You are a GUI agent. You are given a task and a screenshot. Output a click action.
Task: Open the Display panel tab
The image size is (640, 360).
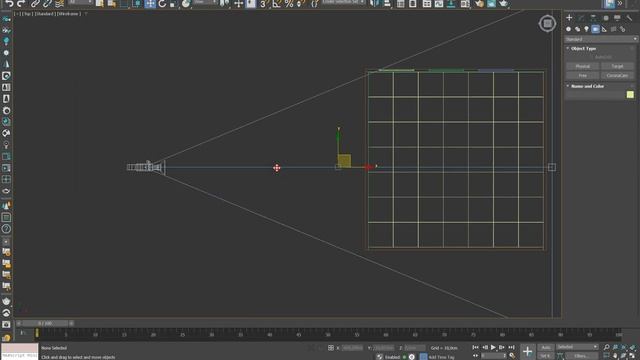617,18
